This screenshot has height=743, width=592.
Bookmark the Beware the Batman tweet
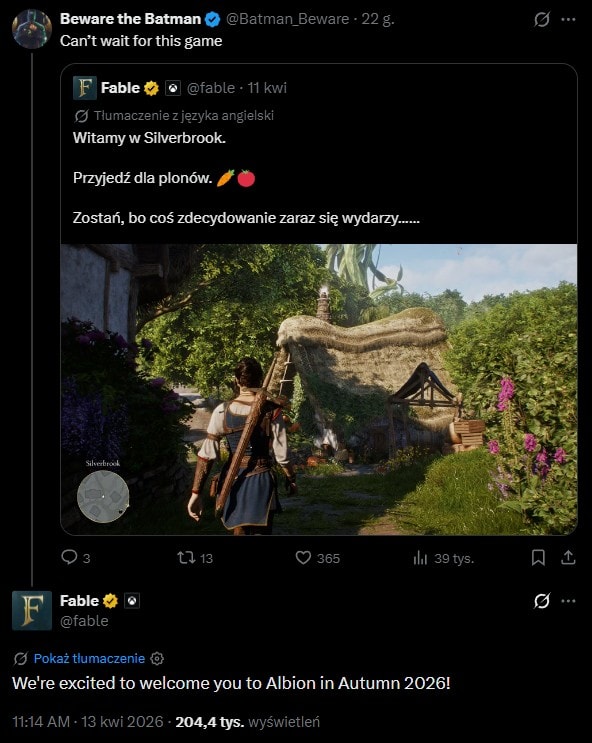[x=538, y=558]
